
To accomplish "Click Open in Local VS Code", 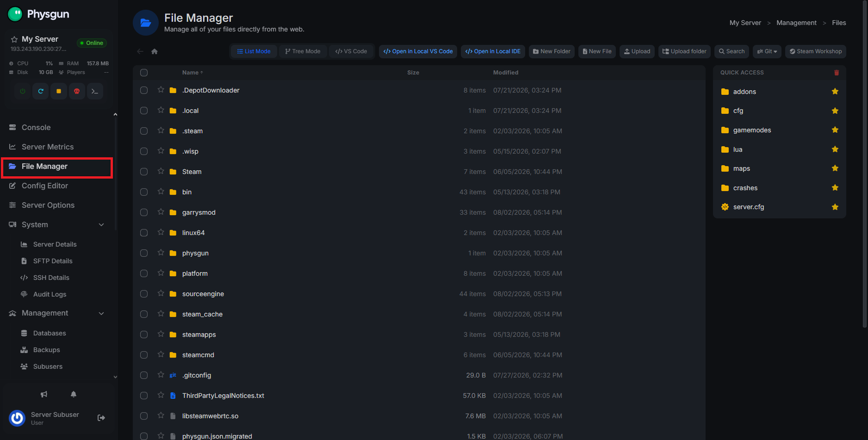I will [418, 51].
